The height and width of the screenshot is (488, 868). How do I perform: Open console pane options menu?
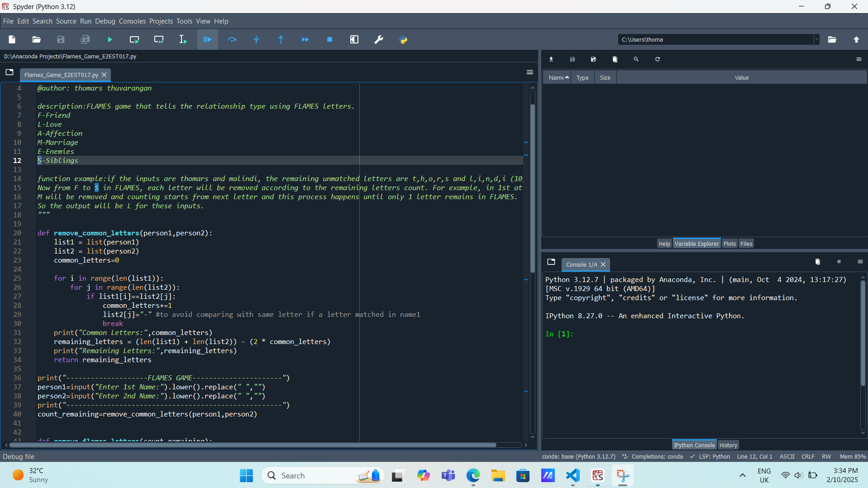[860, 262]
